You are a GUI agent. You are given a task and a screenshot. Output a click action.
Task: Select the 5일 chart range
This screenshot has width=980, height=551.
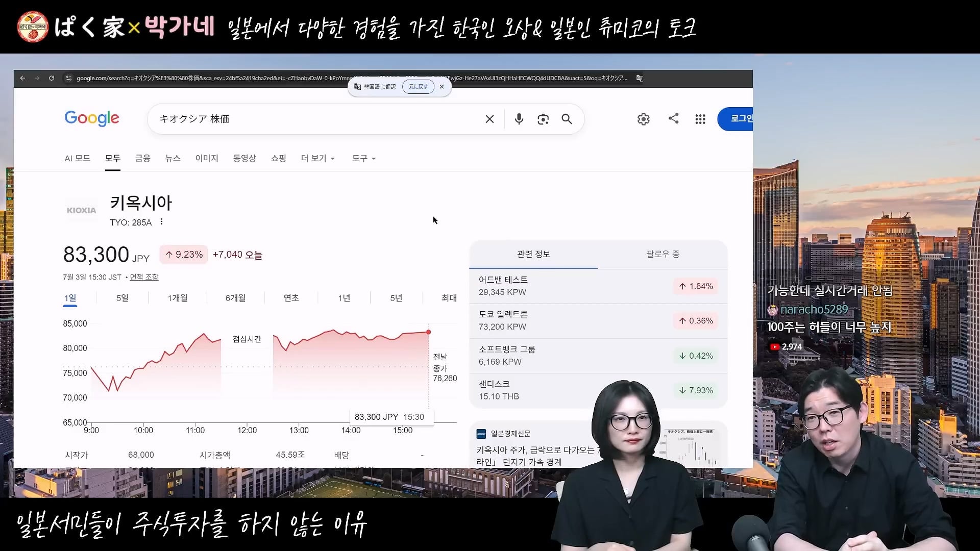[122, 298]
